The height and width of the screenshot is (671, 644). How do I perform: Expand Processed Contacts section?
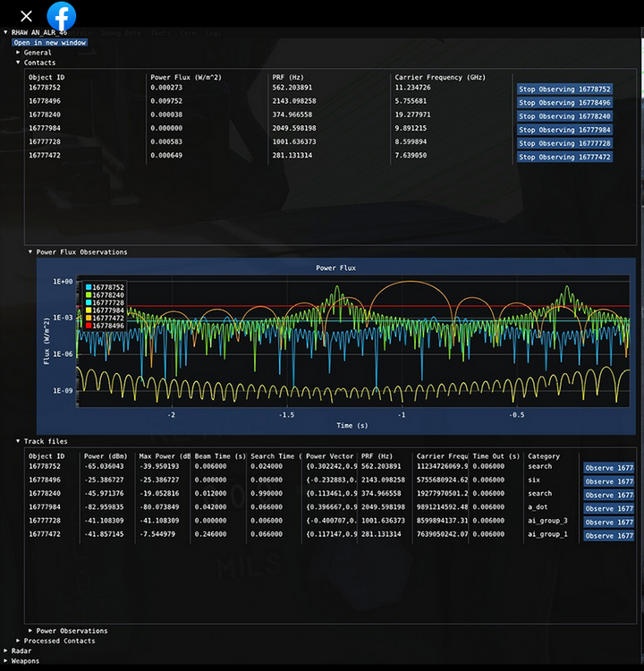point(18,641)
